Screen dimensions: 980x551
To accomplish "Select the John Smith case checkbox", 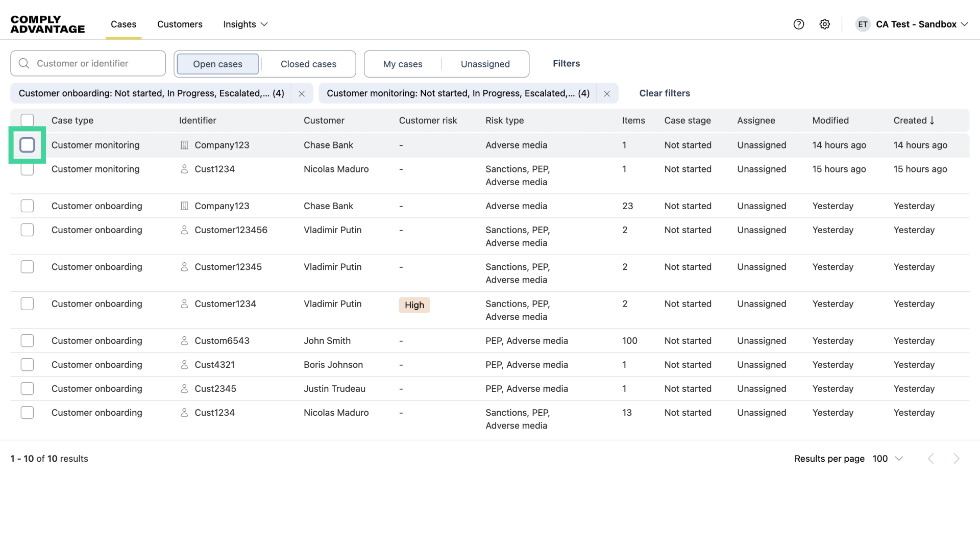I will (x=27, y=341).
